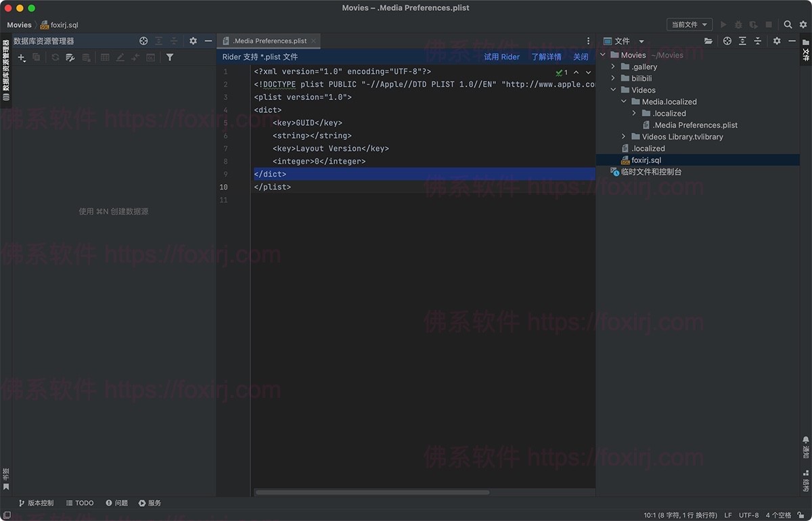Expand the bilibili folder
This screenshot has width=812, height=521.
click(x=614, y=78)
